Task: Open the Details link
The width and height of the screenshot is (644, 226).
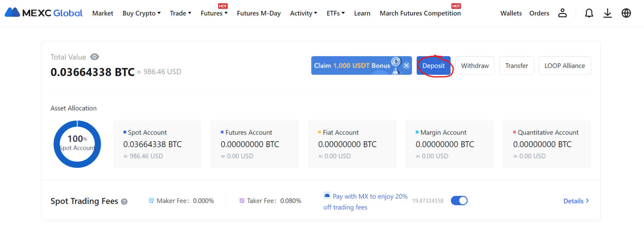Action: 576,201
